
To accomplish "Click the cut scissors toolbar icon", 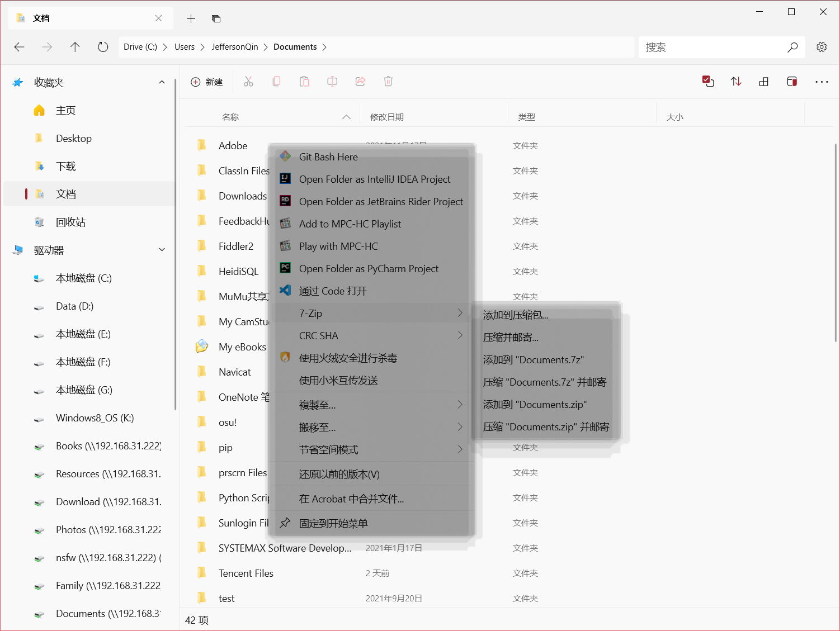I will (248, 82).
